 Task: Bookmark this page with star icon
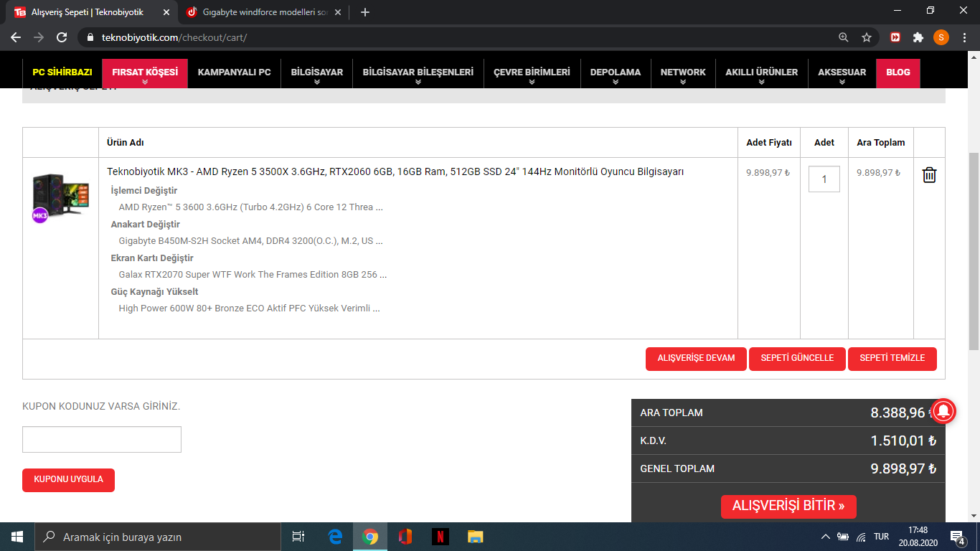[x=866, y=37]
